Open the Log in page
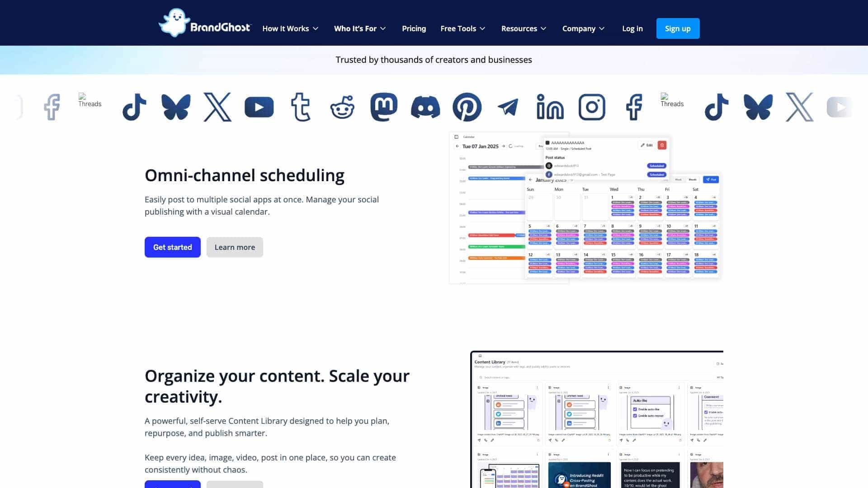 point(632,28)
